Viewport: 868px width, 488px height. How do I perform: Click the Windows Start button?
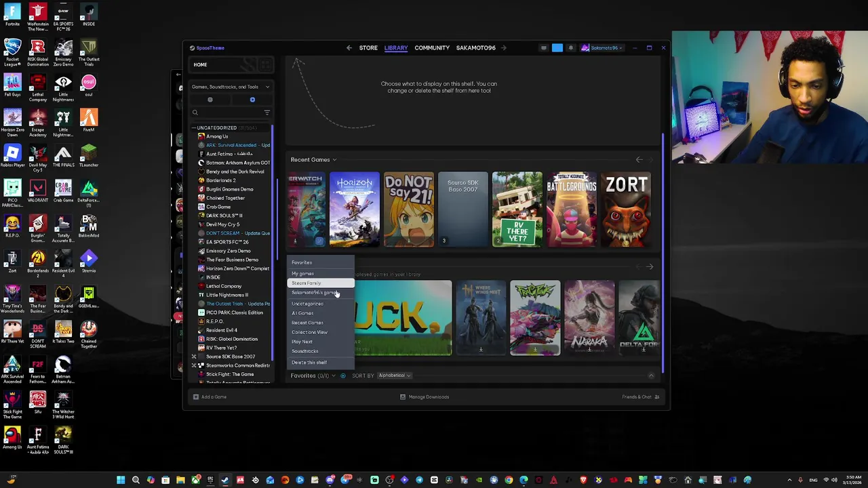(121, 480)
